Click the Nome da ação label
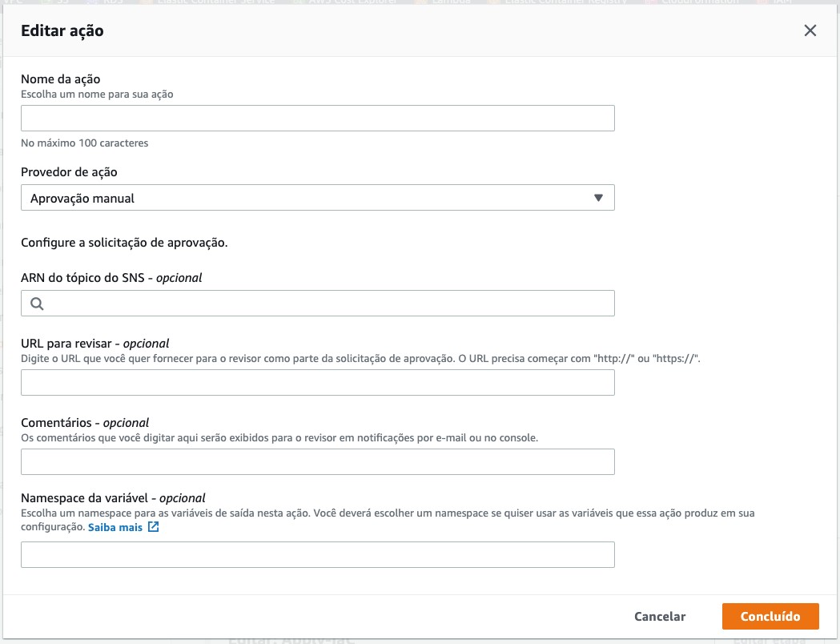 tap(60, 78)
